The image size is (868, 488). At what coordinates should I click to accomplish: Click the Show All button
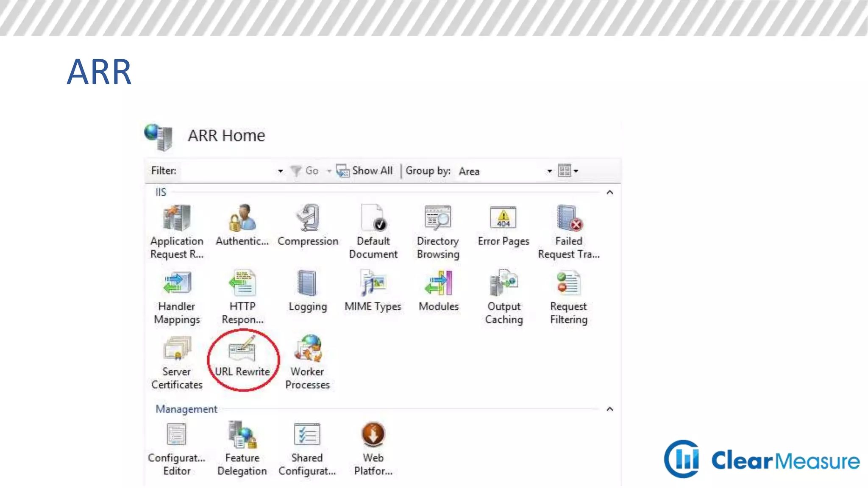click(365, 171)
